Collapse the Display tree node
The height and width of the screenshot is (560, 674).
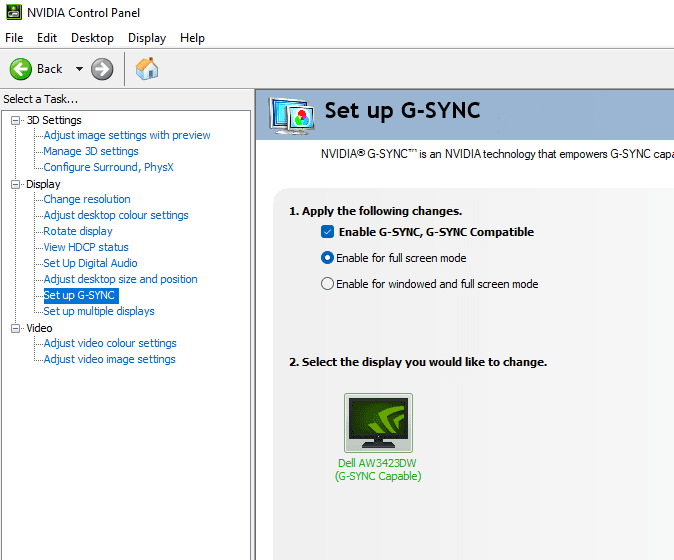(x=15, y=184)
